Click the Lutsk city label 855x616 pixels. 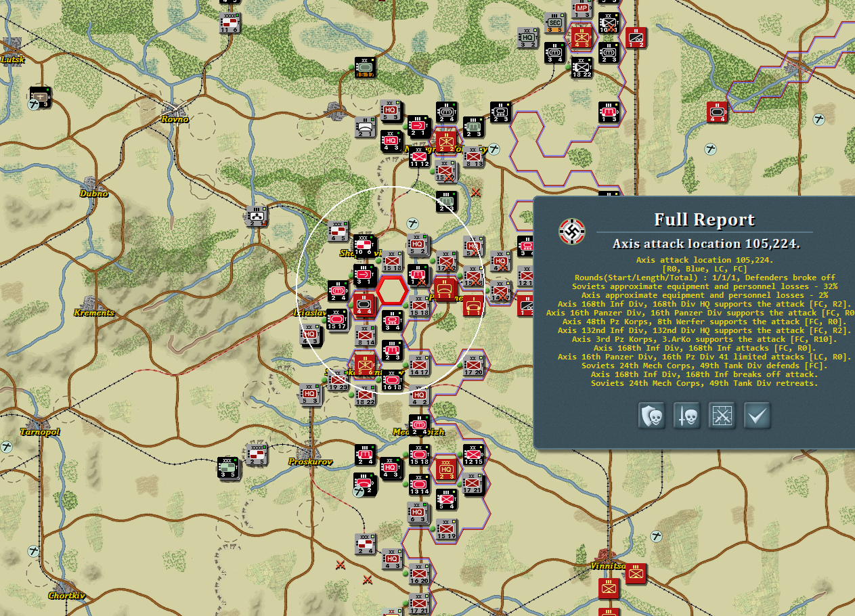pyautogui.click(x=13, y=60)
